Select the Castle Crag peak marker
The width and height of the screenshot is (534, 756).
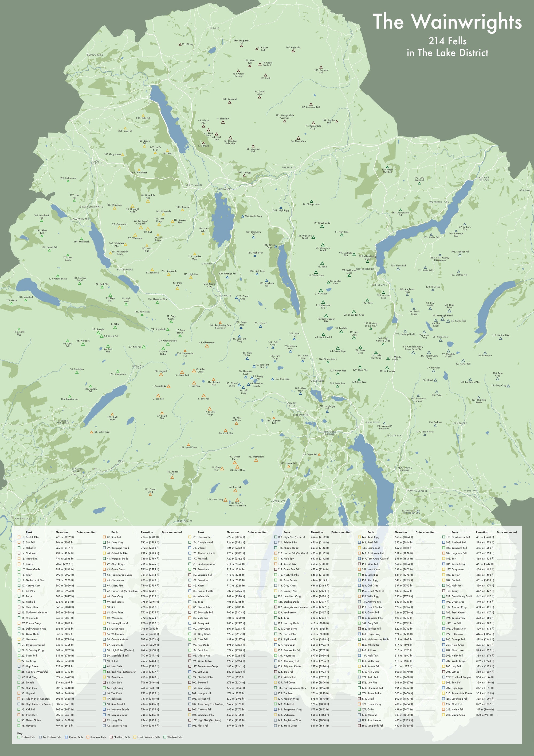click(x=210, y=281)
